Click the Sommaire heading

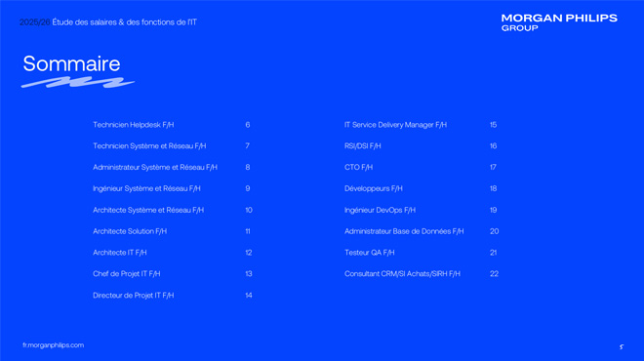pos(71,63)
